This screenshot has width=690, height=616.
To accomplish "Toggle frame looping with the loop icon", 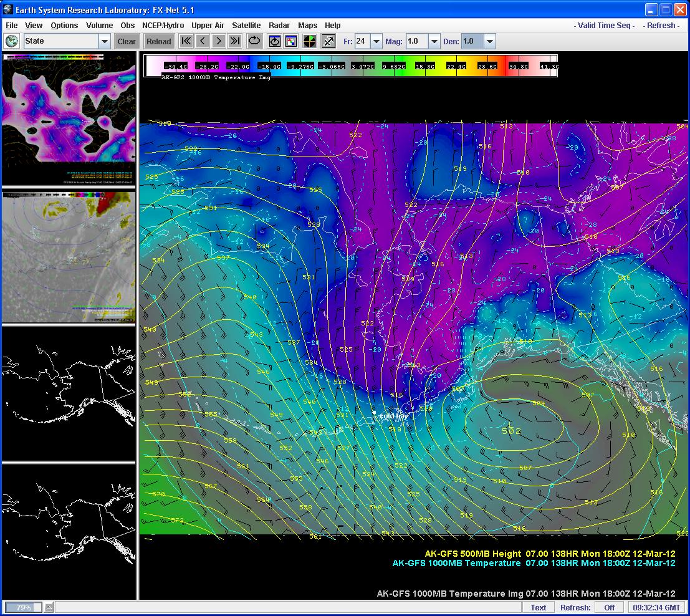I will (x=254, y=42).
